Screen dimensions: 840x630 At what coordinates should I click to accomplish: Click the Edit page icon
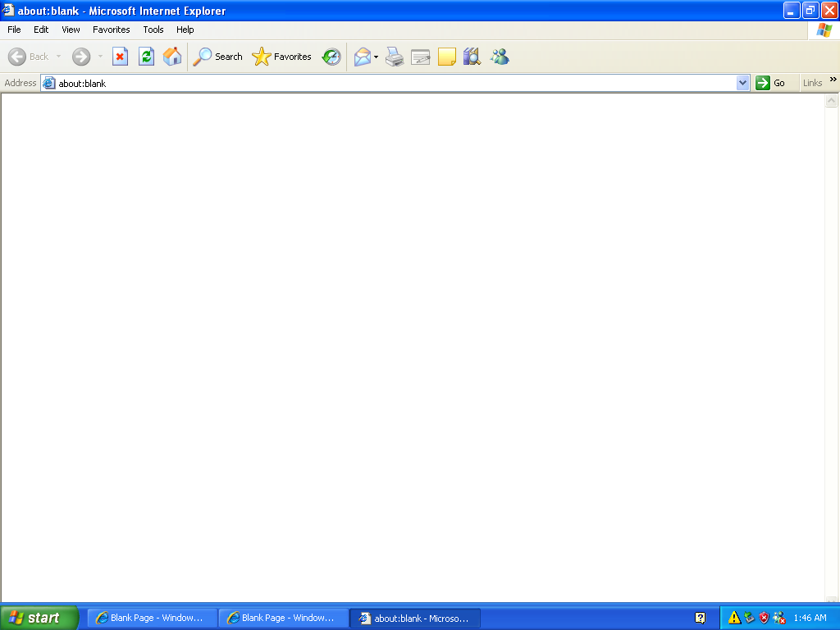(x=421, y=57)
